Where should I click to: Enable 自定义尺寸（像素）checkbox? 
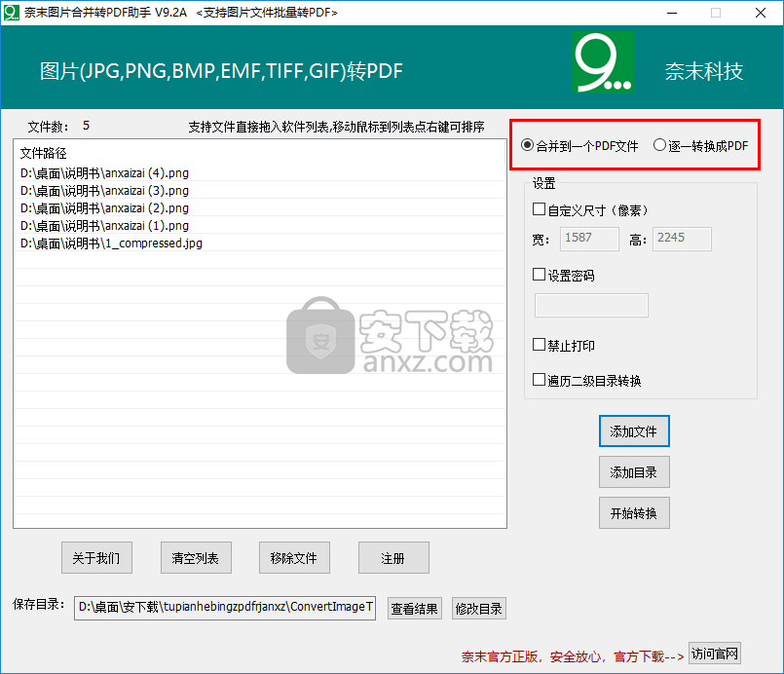point(539,209)
